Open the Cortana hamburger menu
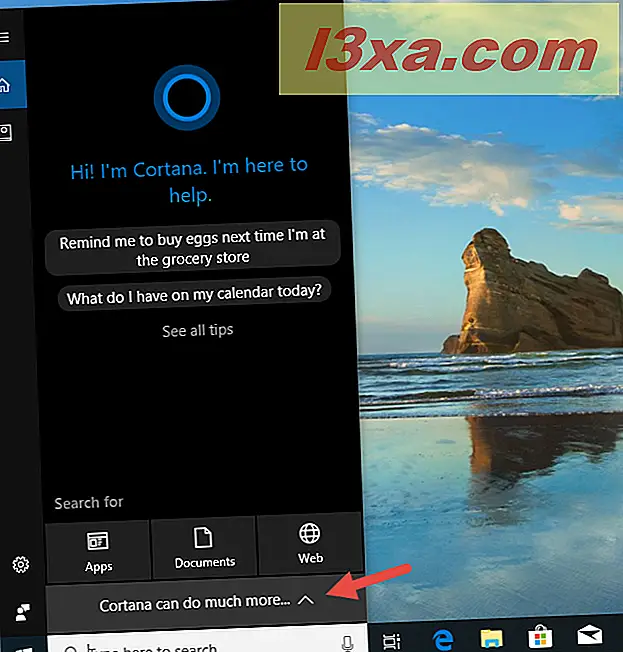 (x=4, y=37)
